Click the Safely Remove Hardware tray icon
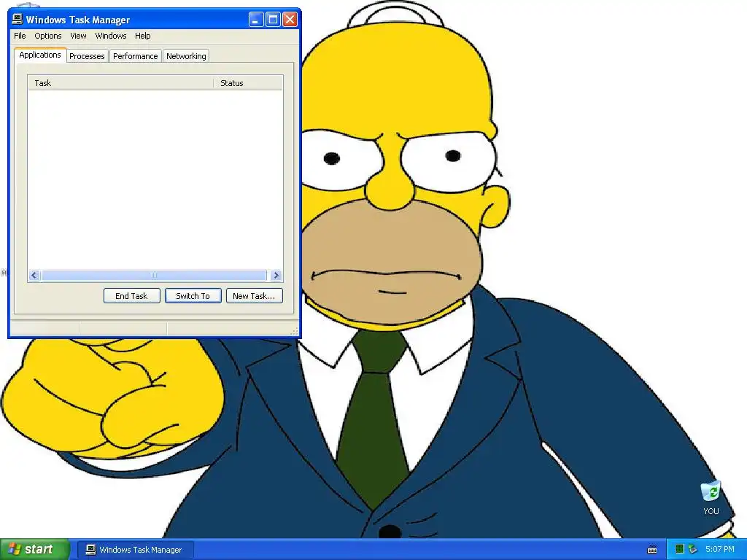 [693, 549]
